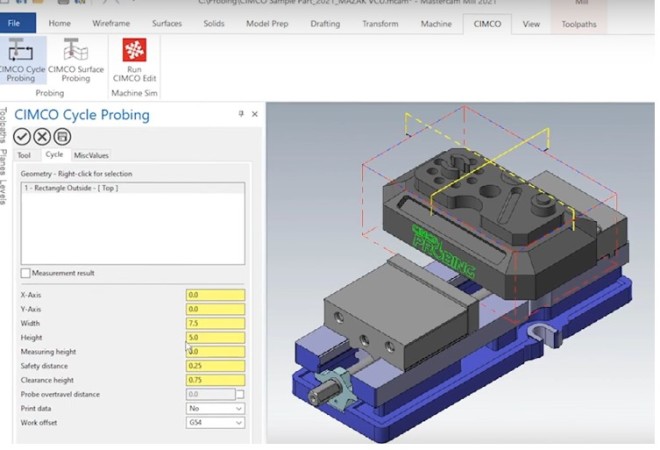Open the Planes side panel tab
660x450 pixels.
coord(3,162)
